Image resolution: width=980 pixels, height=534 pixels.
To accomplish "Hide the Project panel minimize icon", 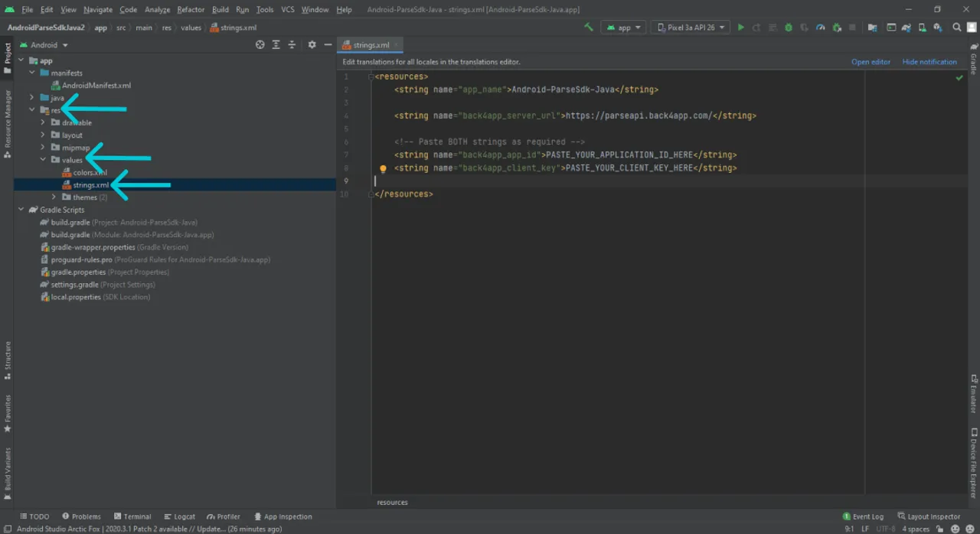I will (328, 45).
